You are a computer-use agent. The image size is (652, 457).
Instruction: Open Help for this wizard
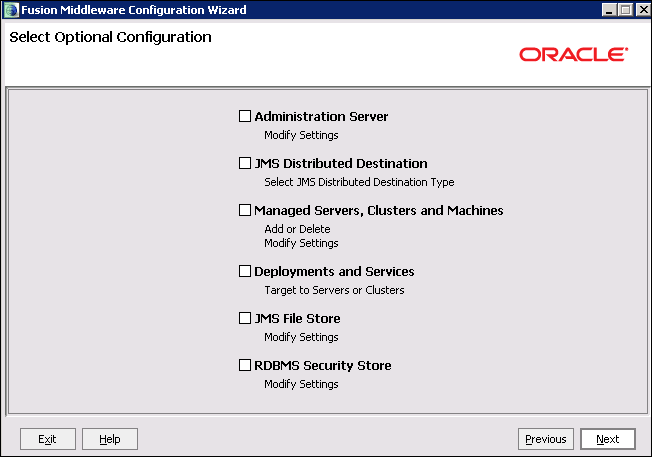(110, 439)
